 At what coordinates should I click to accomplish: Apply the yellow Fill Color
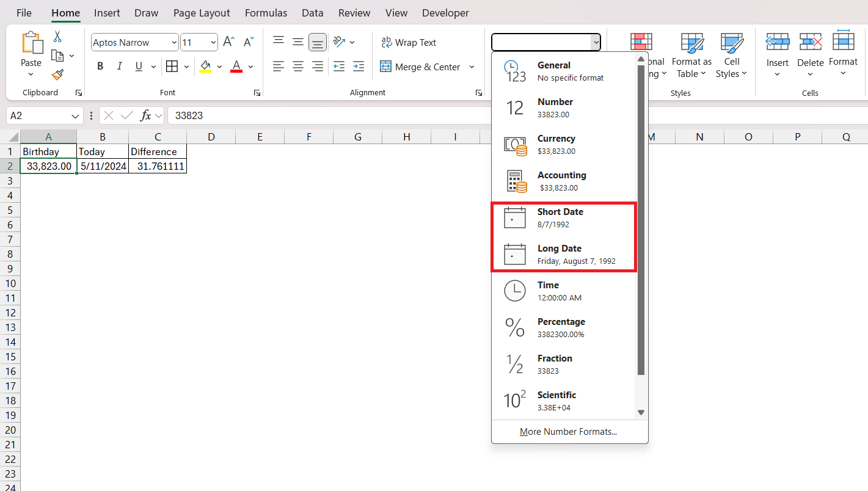click(x=205, y=67)
